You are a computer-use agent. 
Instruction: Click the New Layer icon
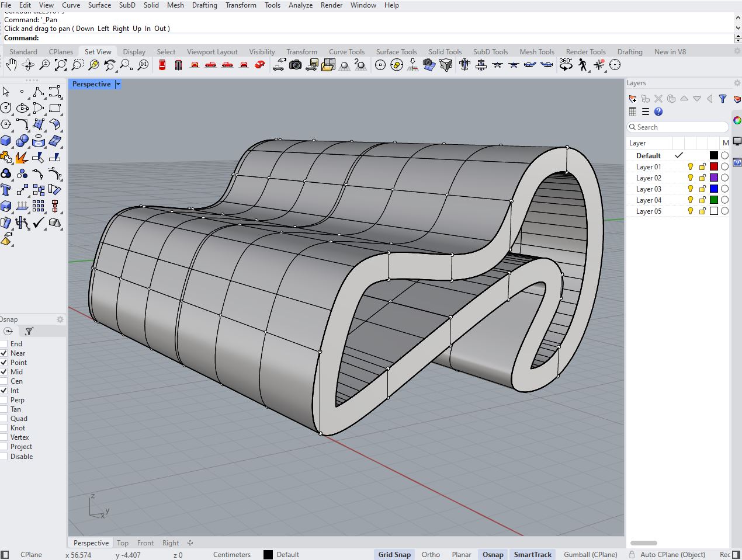pos(633,99)
